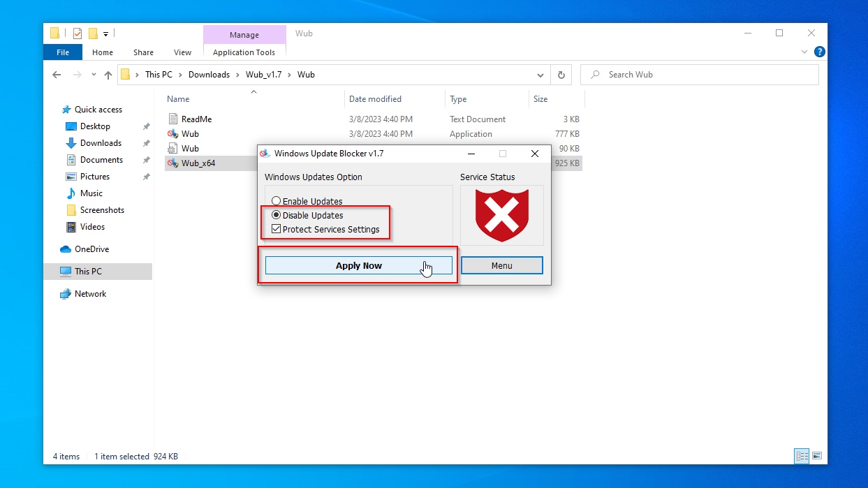Select the Wub settings file (90 KB)

click(x=190, y=149)
